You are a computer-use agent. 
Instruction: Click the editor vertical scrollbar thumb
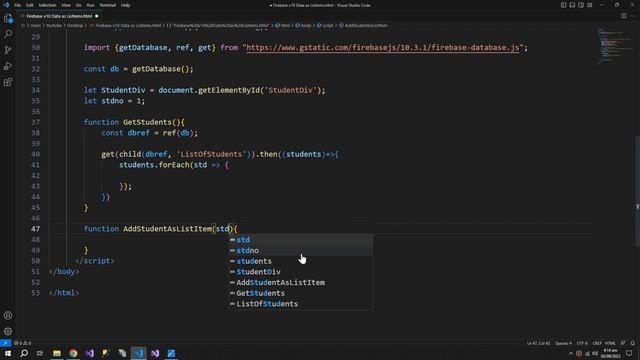(x=637, y=191)
